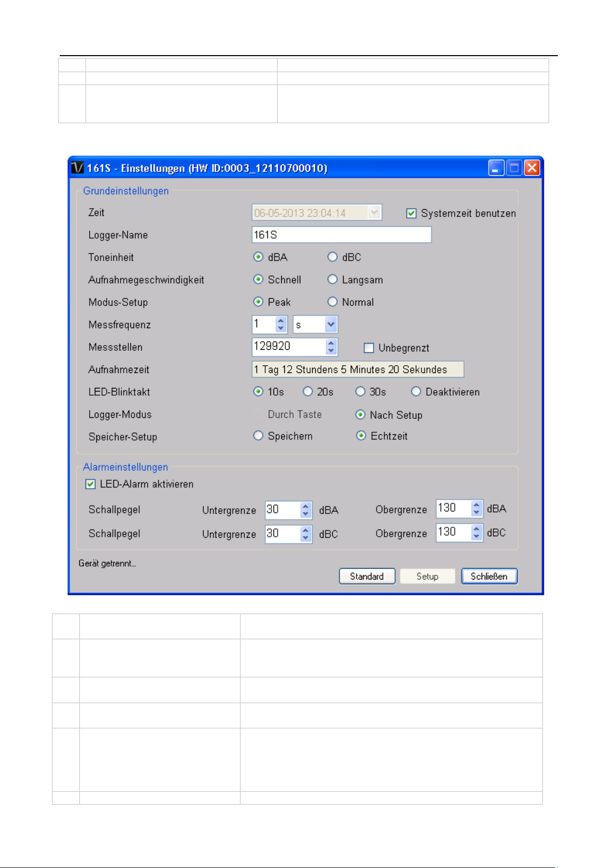Decrease dBC Untergrenze value

(x=306, y=538)
